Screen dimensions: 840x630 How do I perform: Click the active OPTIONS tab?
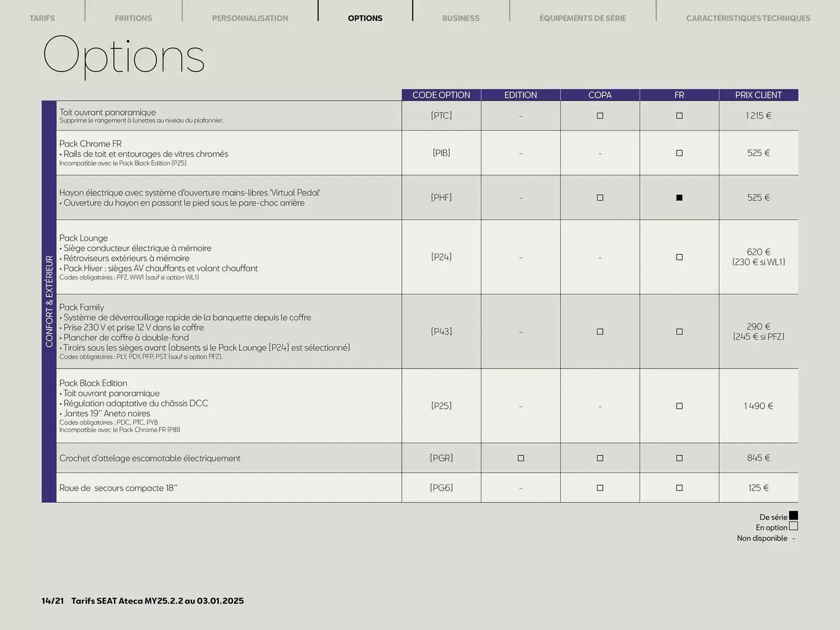click(x=365, y=18)
